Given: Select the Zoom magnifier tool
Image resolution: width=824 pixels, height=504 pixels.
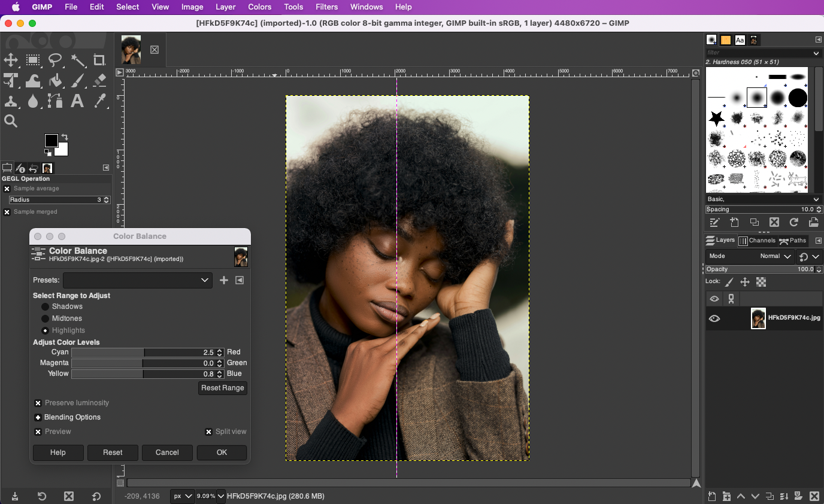Looking at the screenshot, I should coord(11,122).
